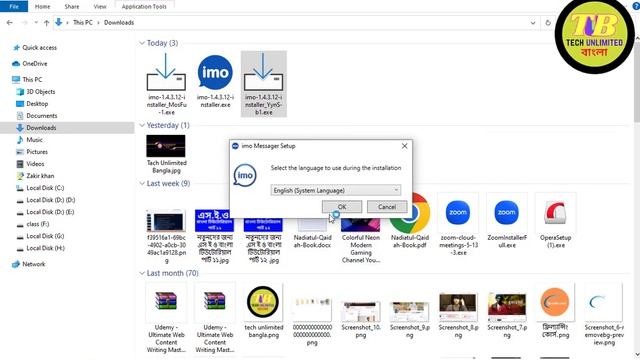This screenshot has height=360, width=640.
Task: Select Colorful Neon Modern Gaming Channel file
Action: point(361,240)
